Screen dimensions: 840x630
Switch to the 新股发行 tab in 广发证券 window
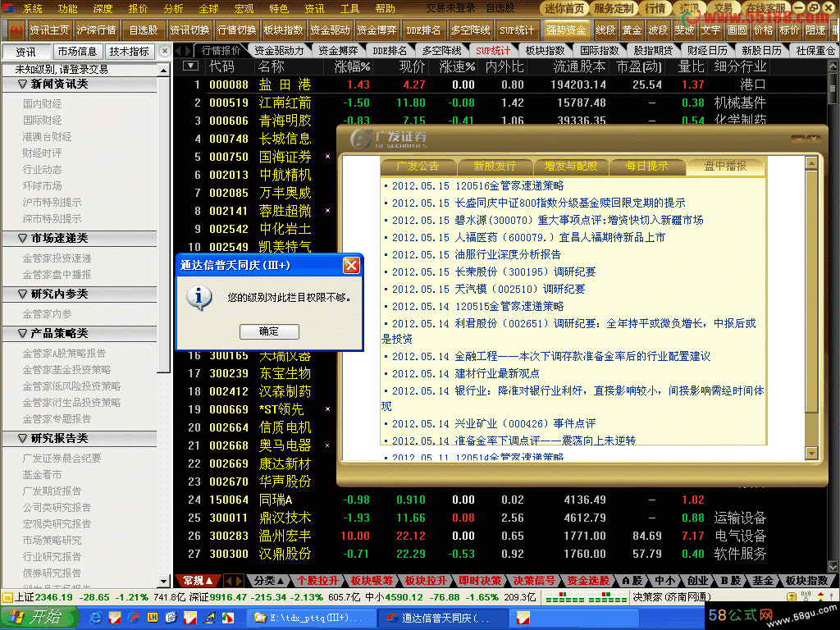pos(495,166)
